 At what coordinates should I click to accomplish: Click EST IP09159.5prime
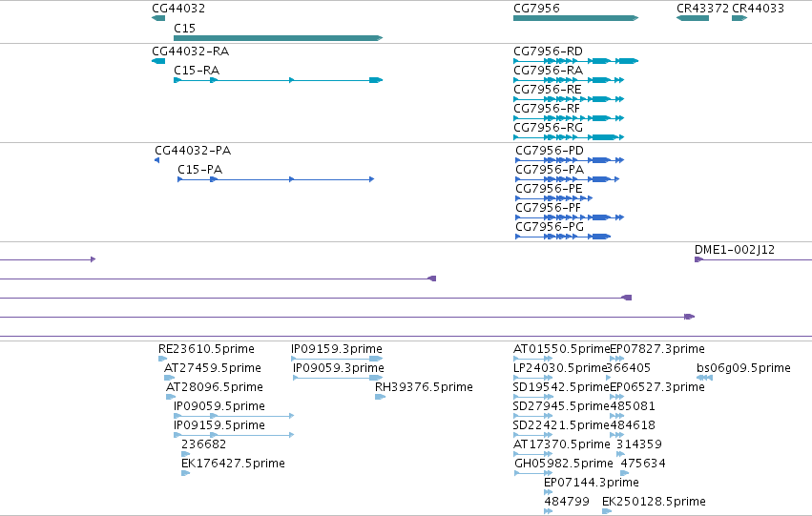point(234,435)
